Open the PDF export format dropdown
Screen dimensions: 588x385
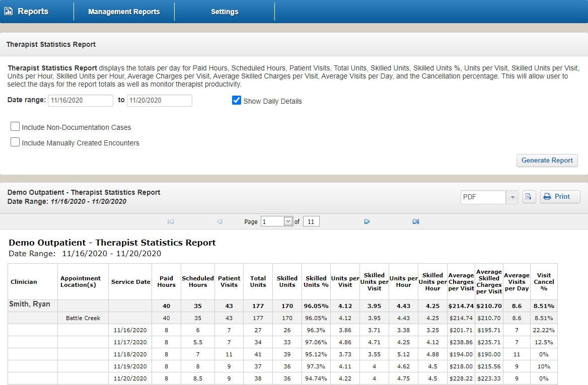click(512, 197)
